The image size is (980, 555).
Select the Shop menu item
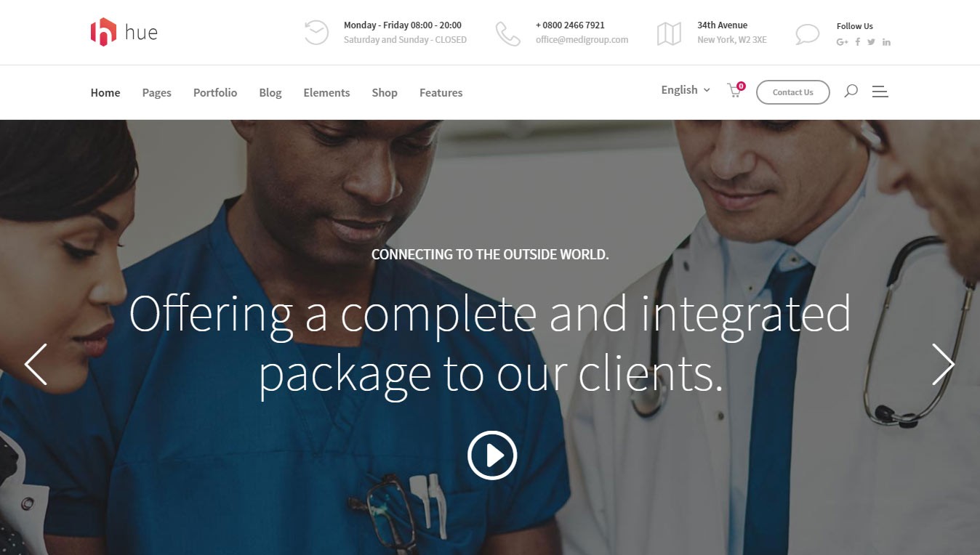tap(385, 92)
